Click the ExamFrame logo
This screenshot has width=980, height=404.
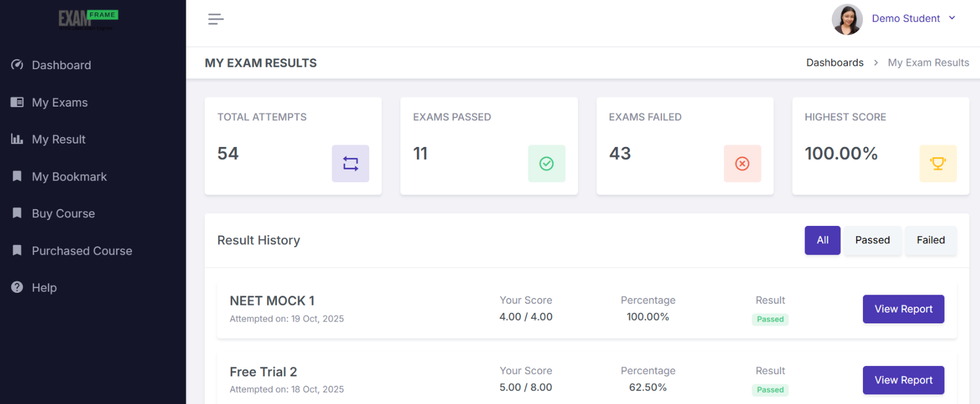tap(89, 18)
